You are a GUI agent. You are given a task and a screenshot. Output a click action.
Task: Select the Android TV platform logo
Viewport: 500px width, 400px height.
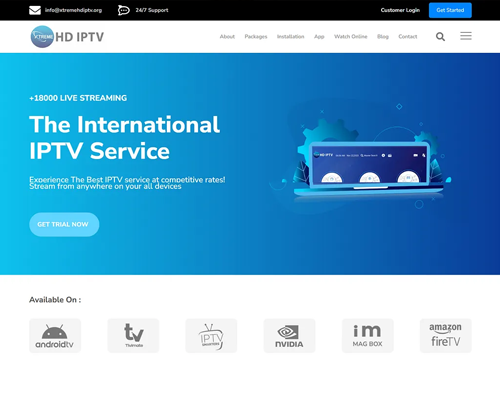pyautogui.click(x=55, y=336)
